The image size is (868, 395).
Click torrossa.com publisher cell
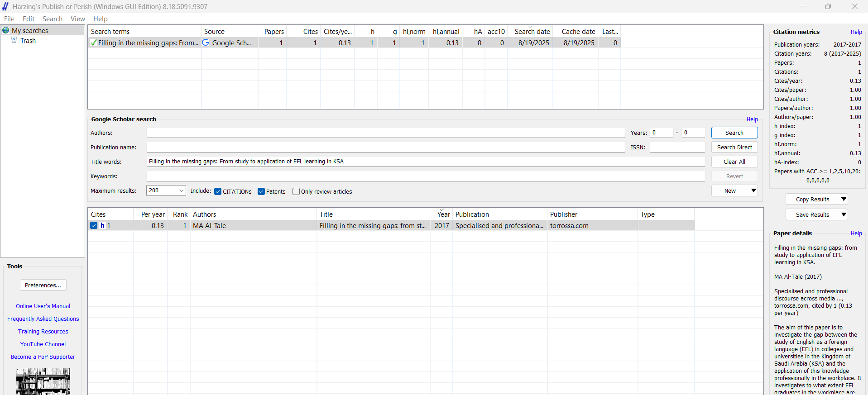(593, 225)
